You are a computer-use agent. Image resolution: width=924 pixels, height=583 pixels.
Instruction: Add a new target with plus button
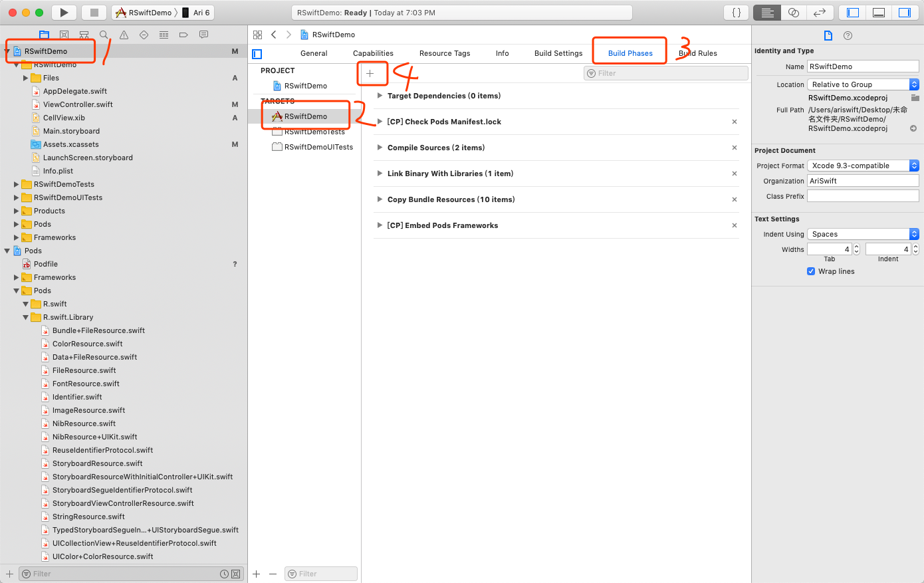click(257, 574)
